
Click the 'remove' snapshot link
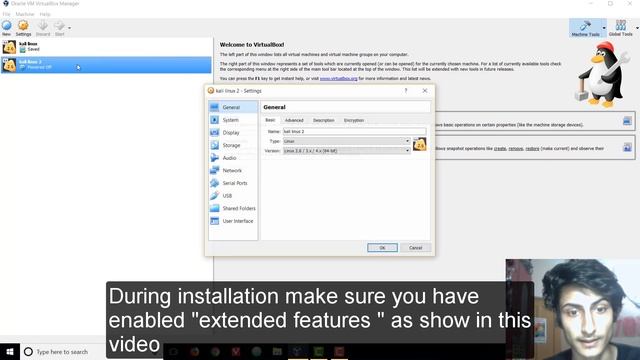(516, 149)
